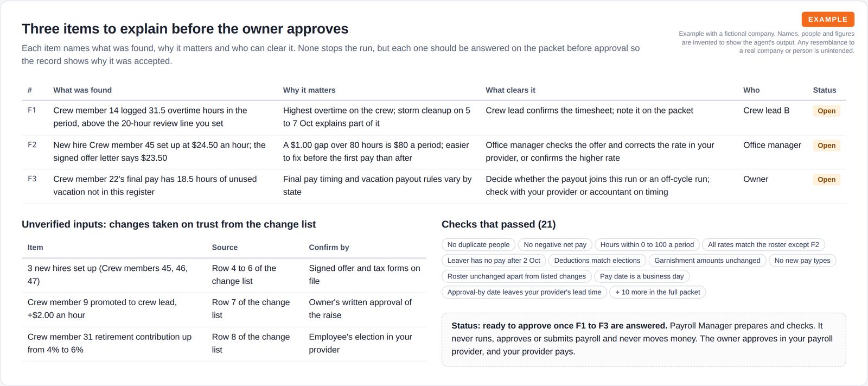The image size is (868, 386).
Task: Select the Open status for F1
Action: 826,111
